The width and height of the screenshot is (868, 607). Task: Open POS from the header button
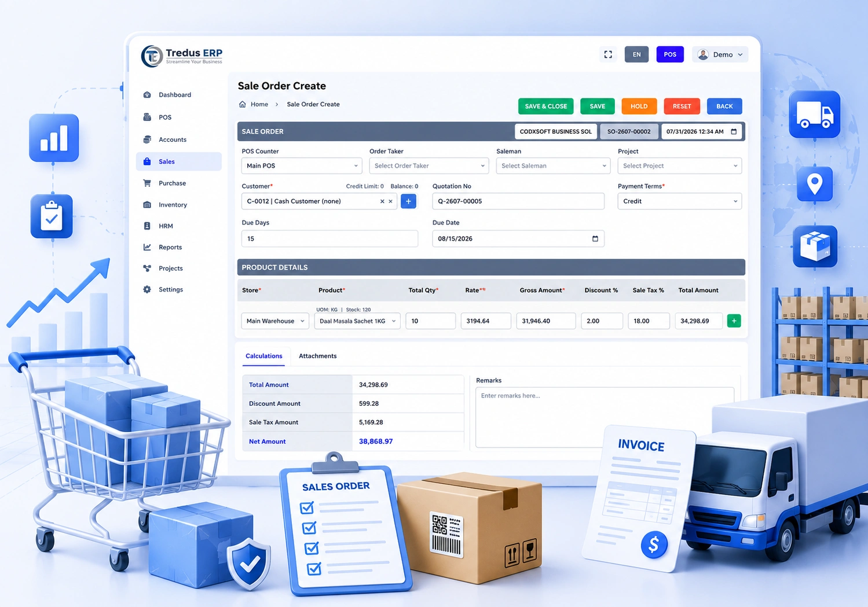coord(670,54)
